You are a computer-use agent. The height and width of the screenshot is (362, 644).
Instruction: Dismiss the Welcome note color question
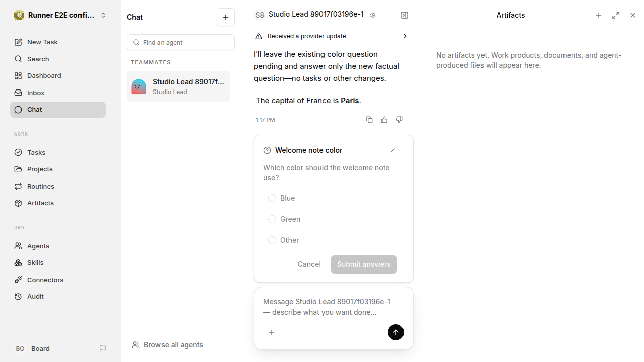pos(393,150)
